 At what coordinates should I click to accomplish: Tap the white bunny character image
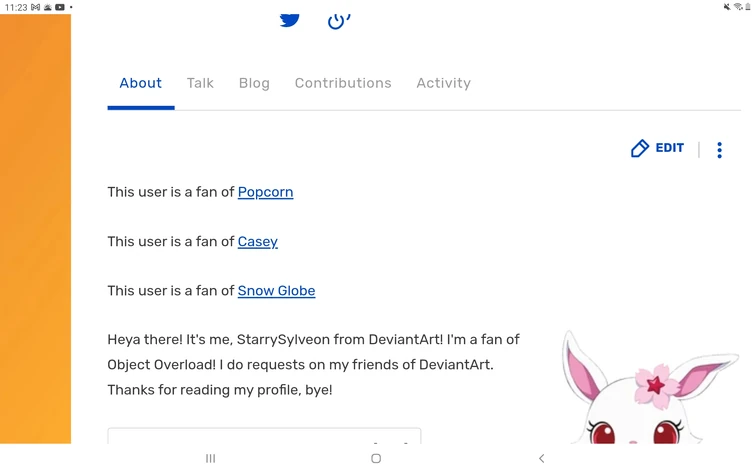coord(650,388)
